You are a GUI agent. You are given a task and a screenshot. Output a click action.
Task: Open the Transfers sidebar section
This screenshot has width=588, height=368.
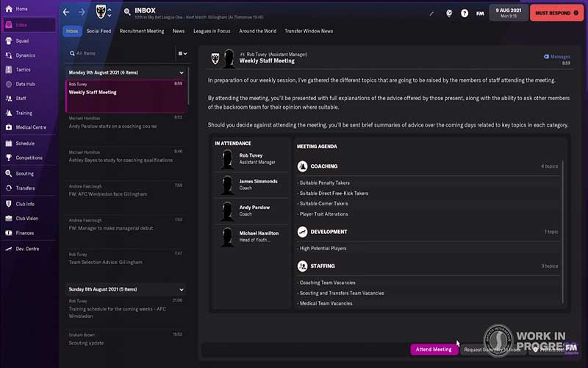click(x=25, y=188)
